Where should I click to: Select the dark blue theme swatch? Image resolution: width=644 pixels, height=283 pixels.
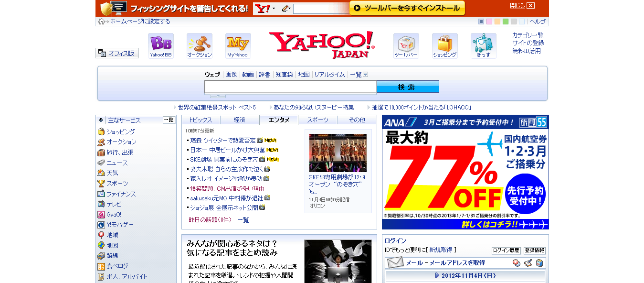(x=481, y=22)
